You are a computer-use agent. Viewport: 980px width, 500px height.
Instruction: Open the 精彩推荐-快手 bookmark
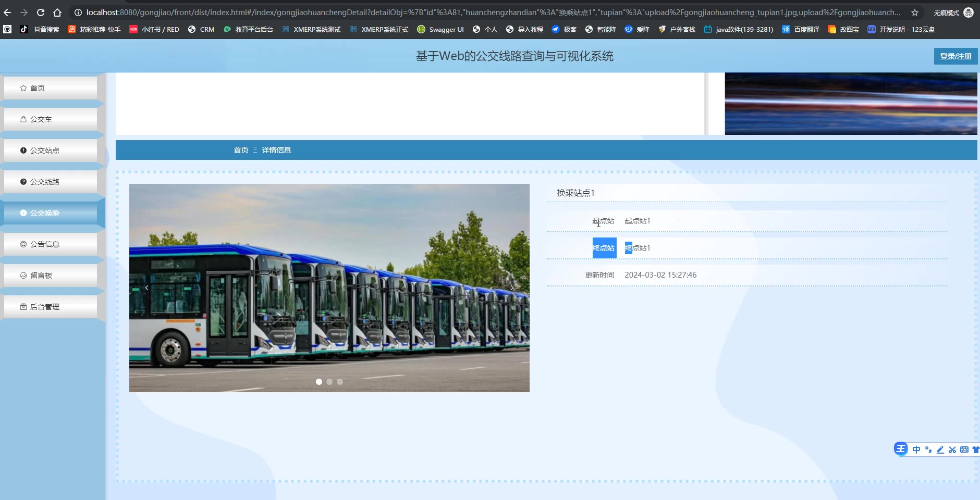pyautogui.click(x=94, y=30)
